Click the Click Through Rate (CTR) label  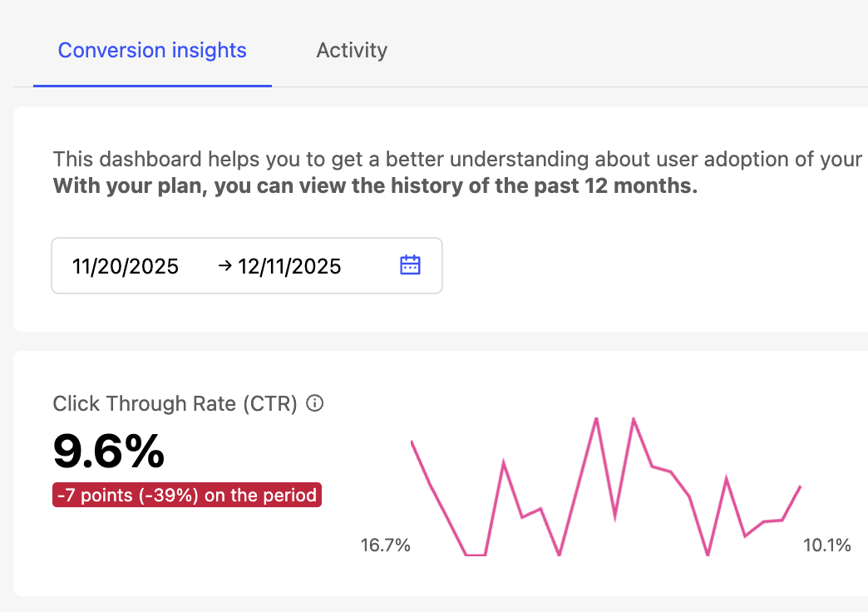point(175,404)
